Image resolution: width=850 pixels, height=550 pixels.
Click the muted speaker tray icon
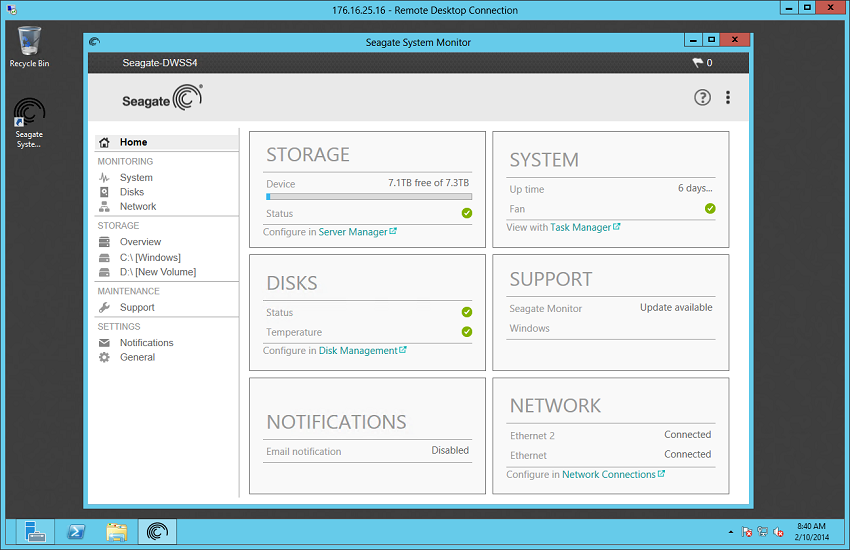pos(778,532)
